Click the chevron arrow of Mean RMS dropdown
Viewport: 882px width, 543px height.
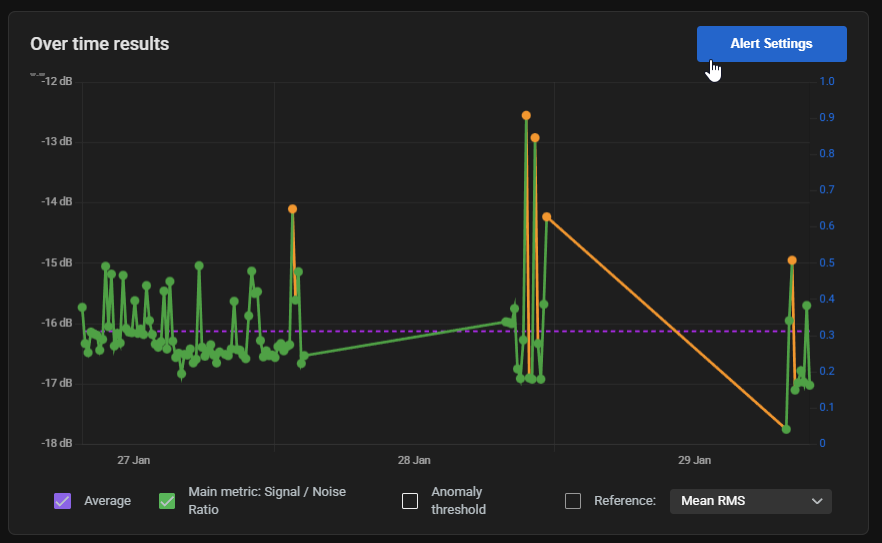tap(817, 501)
